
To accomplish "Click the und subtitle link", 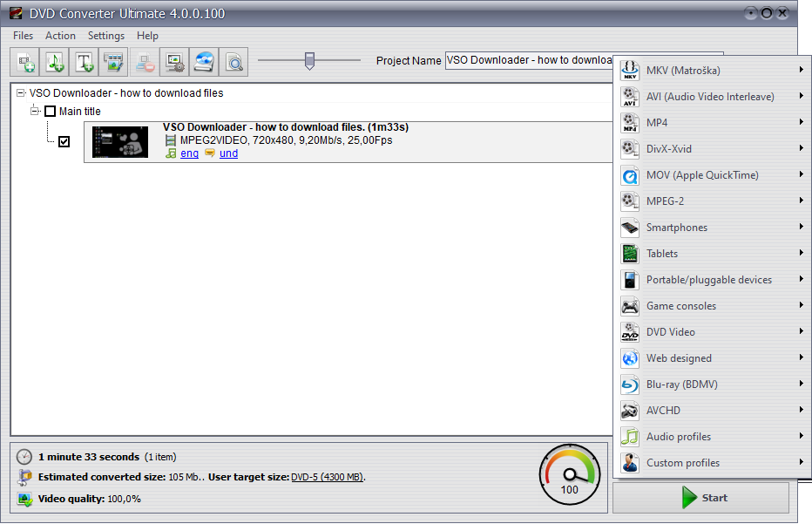I will point(228,153).
